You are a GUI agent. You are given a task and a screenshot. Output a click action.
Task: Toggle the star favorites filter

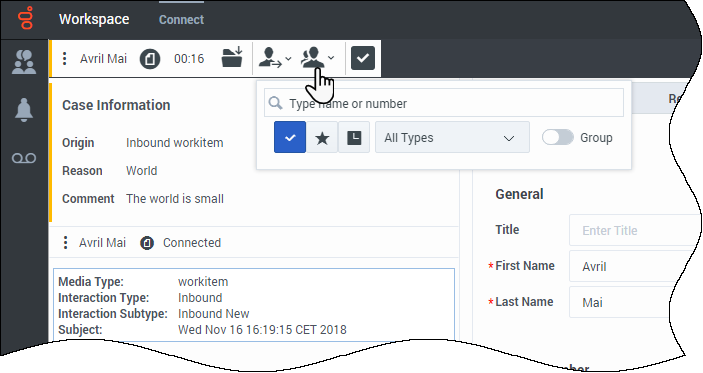point(322,137)
